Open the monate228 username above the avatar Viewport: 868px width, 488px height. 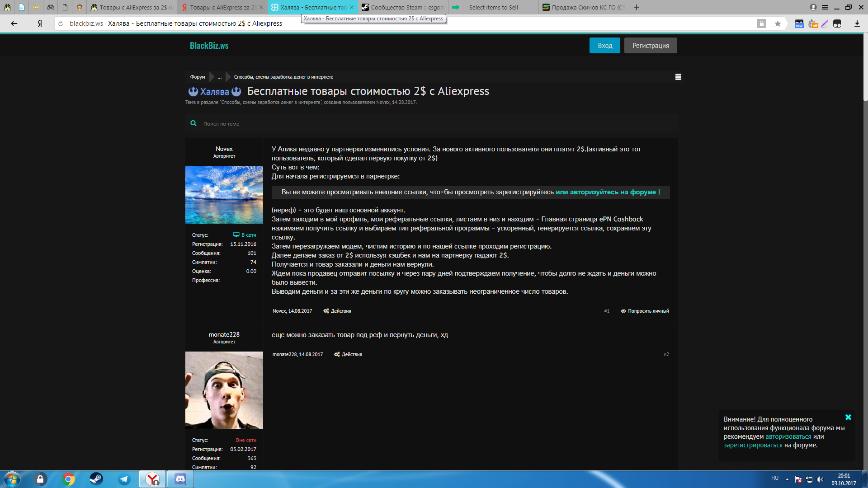[x=224, y=334]
